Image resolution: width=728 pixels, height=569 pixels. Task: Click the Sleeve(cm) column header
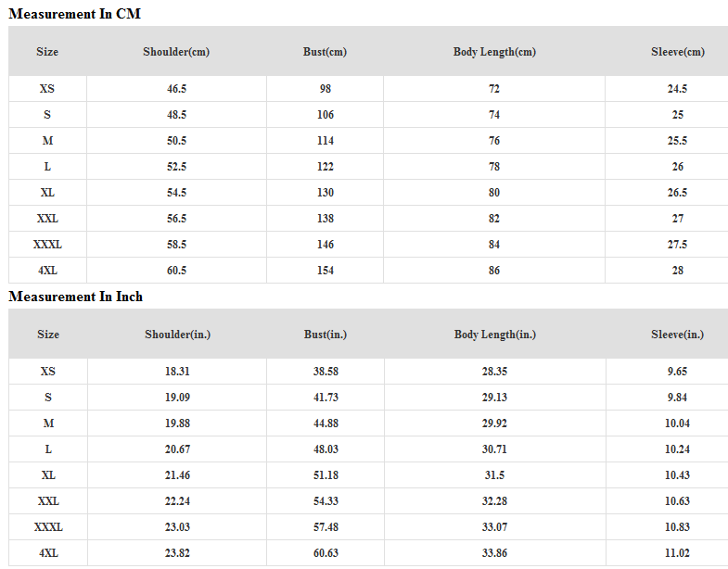677,52
